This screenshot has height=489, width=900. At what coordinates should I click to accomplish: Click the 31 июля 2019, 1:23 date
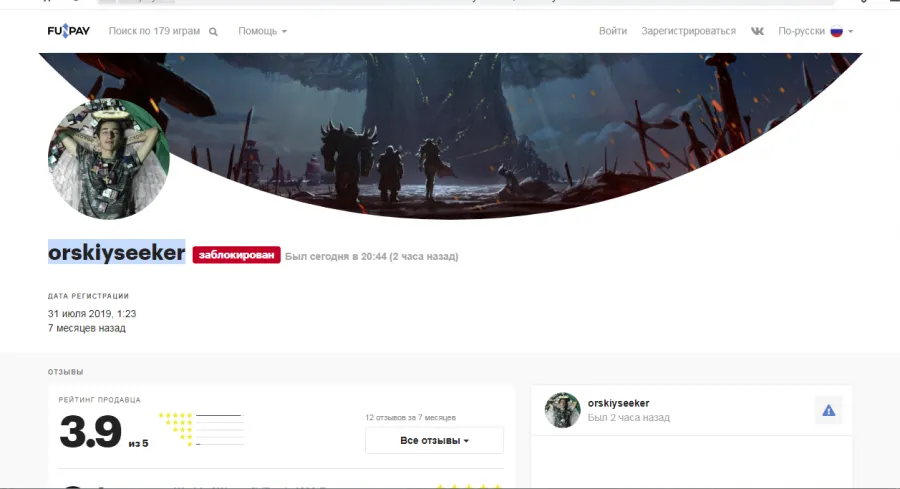(x=92, y=313)
